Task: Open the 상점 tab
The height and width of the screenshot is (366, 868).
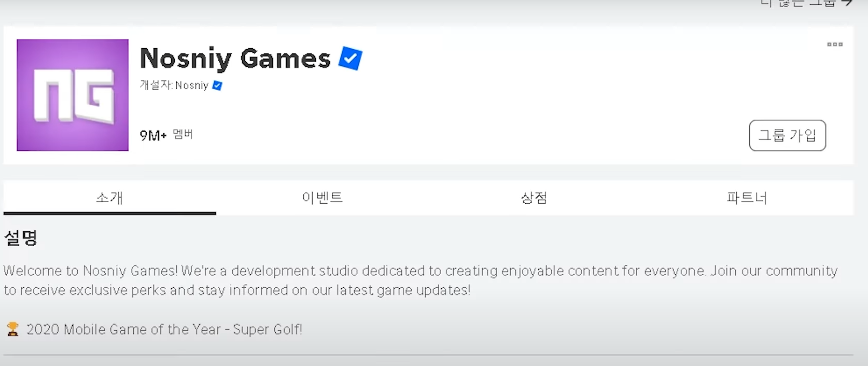Action: click(x=534, y=198)
